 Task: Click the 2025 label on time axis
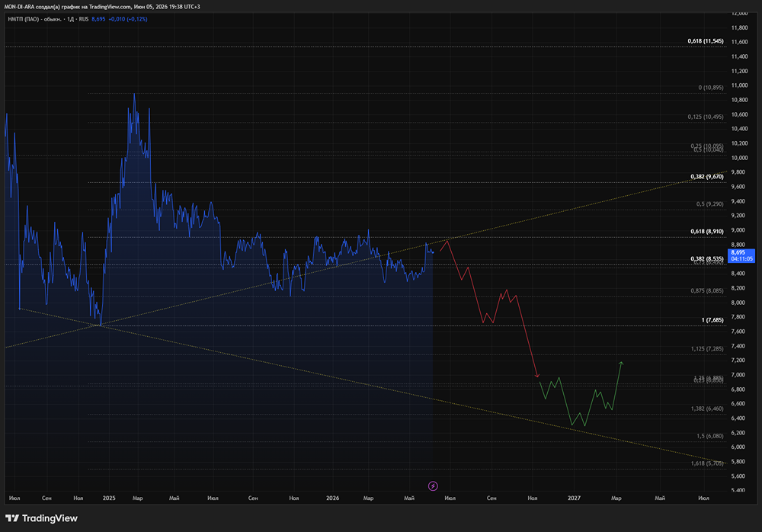(x=109, y=498)
